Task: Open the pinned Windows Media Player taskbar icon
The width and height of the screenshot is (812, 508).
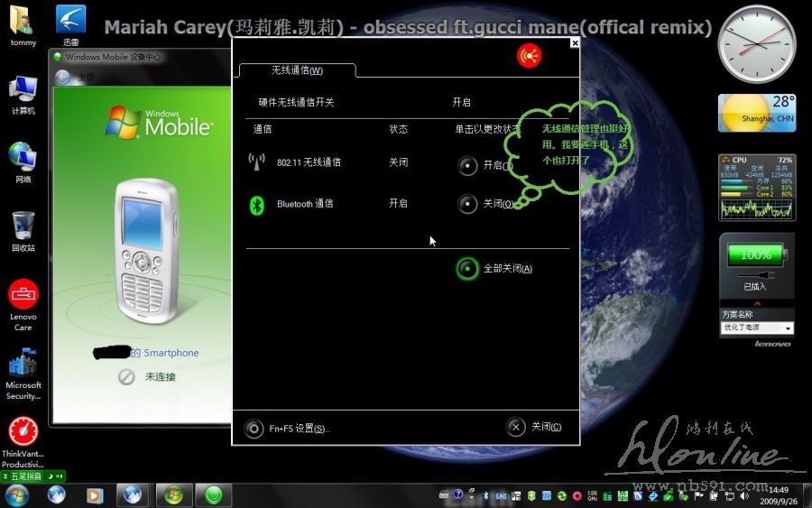Action: 94,495
